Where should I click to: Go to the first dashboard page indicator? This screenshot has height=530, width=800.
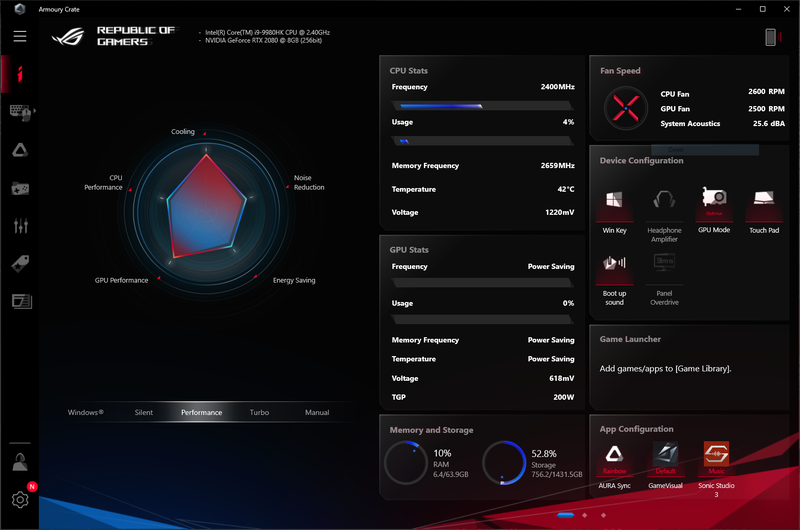coord(565,515)
